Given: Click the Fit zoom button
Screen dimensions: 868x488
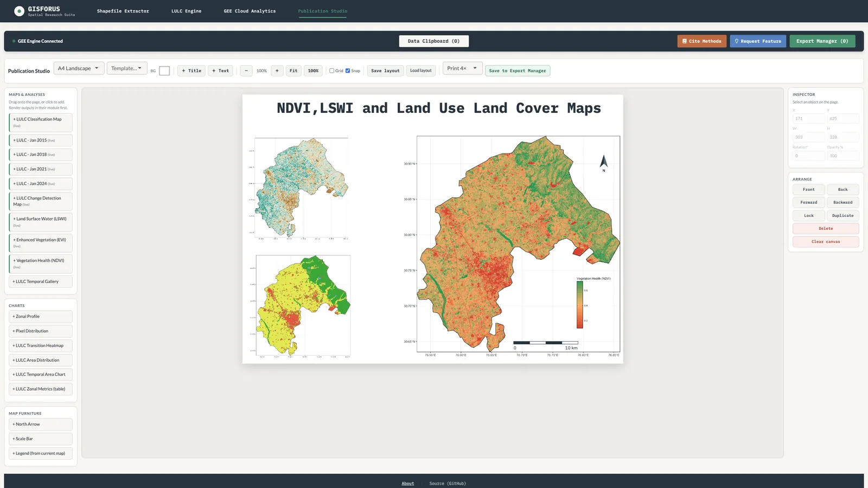Looking at the screenshot, I should click(293, 70).
